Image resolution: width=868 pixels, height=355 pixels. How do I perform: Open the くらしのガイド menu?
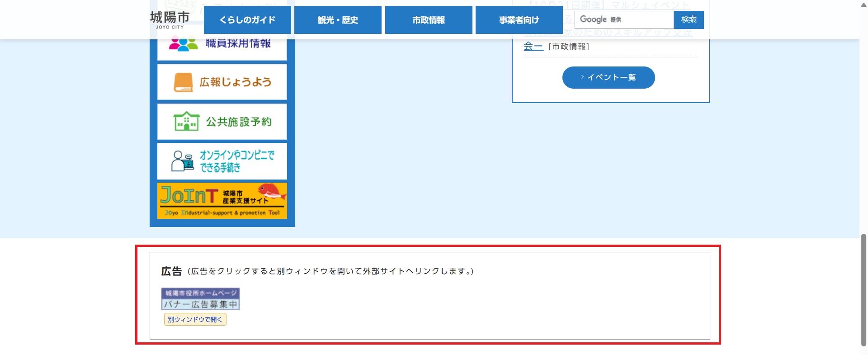(247, 20)
